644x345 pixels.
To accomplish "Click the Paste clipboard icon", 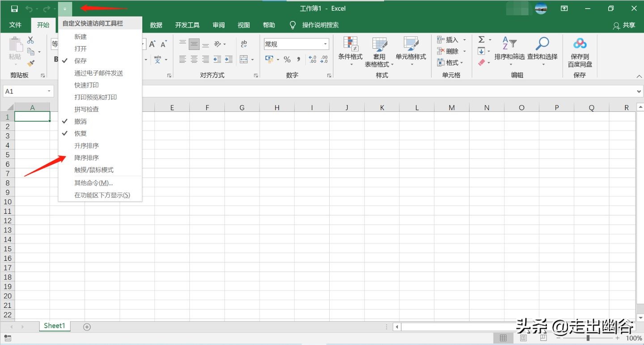I will click(x=15, y=45).
